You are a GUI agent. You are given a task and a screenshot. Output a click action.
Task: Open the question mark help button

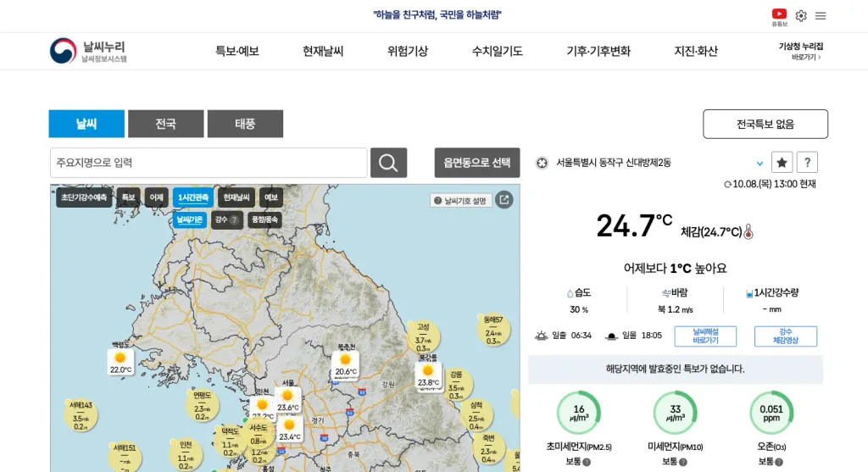coord(807,163)
